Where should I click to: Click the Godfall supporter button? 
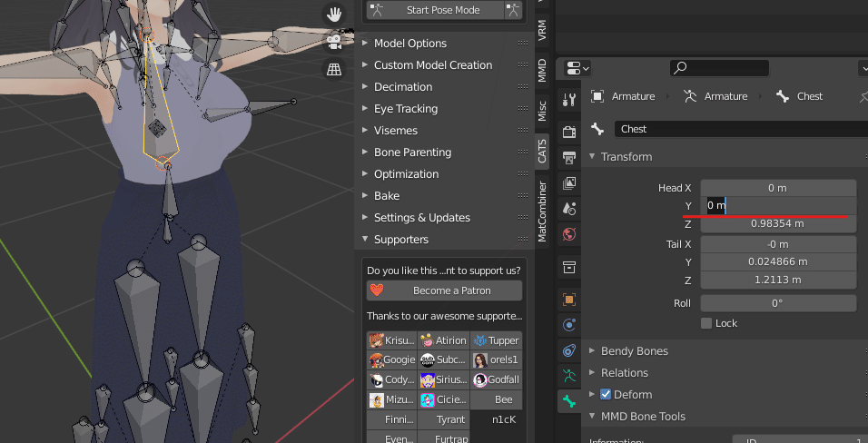click(497, 379)
